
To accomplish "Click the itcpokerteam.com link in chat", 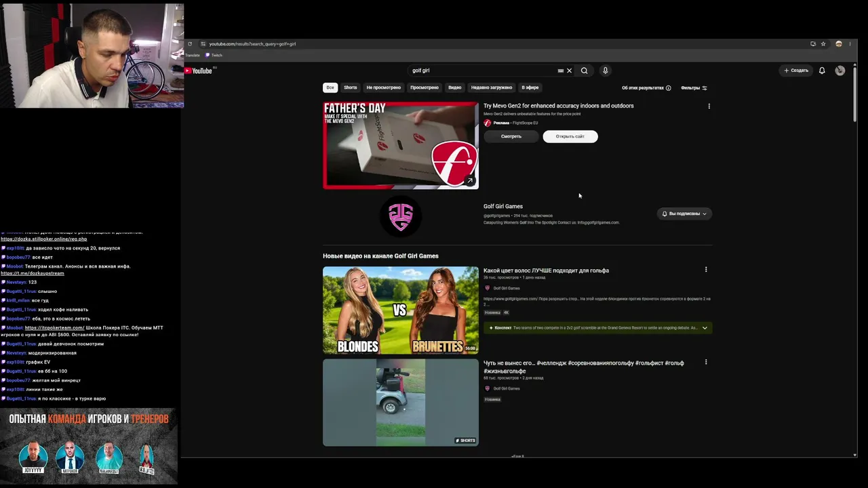I will click(55, 328).
